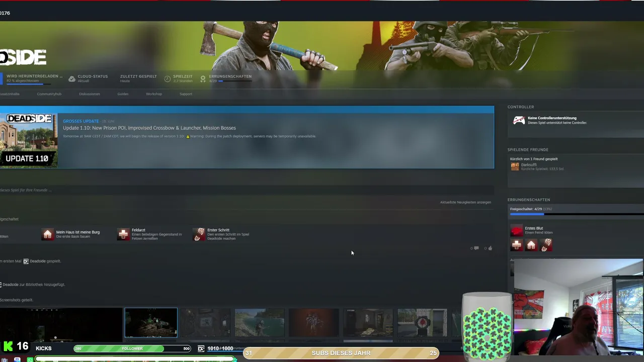Open the Update 1.10 news headline
644x362 pixels.
tap(149, 128)
